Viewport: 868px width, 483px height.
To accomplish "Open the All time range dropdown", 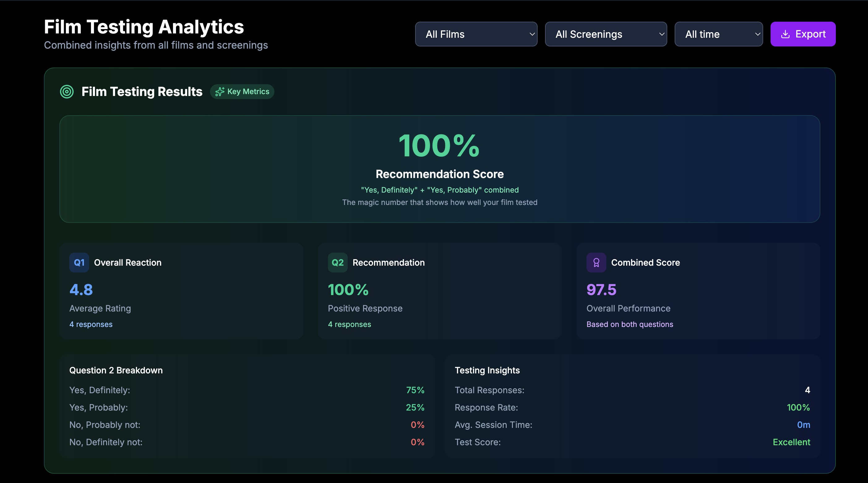I will (x=719, y=34).
